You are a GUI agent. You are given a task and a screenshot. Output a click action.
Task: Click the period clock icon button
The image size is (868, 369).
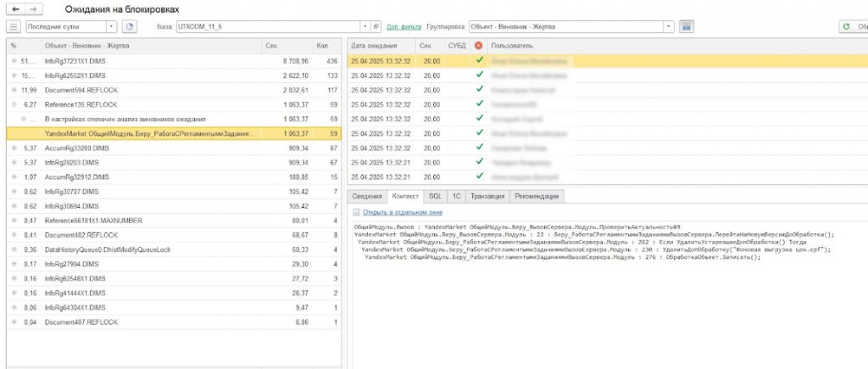pyautogui.click(x=130, y=27)
